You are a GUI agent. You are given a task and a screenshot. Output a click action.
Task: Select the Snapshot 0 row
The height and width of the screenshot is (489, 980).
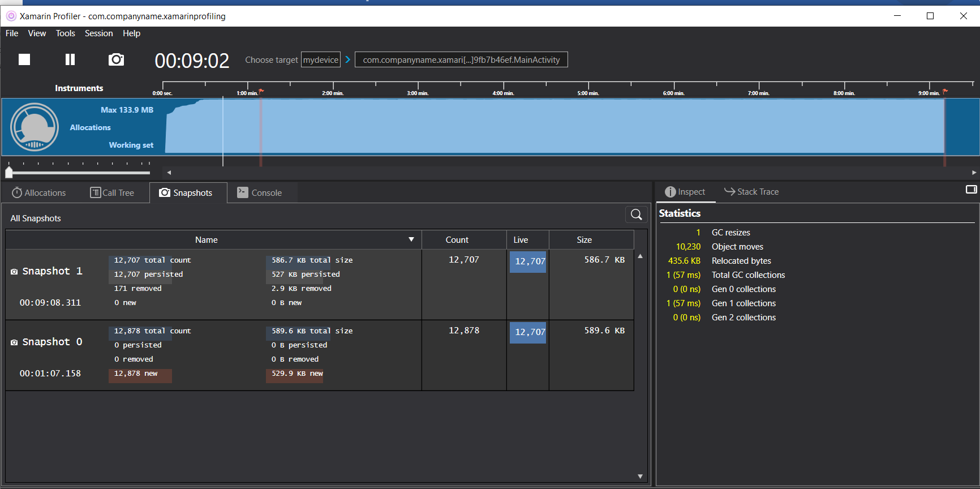pyautogui.click(x=320, y=355)
